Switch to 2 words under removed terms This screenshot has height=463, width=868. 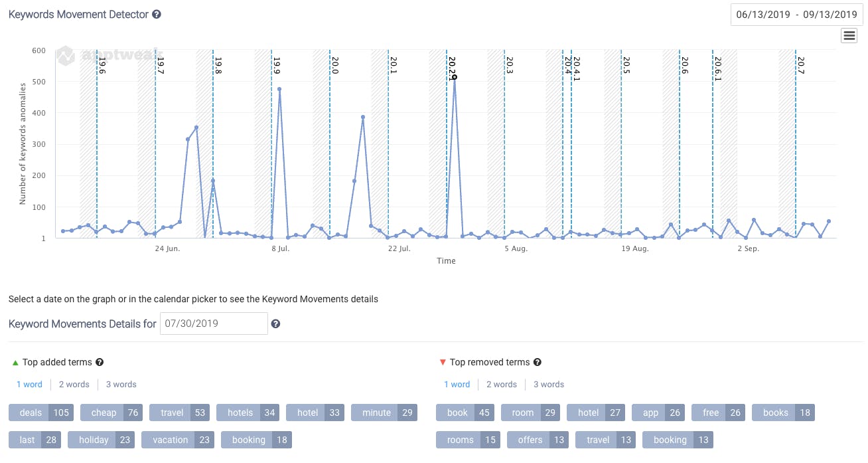coord(501,384)
